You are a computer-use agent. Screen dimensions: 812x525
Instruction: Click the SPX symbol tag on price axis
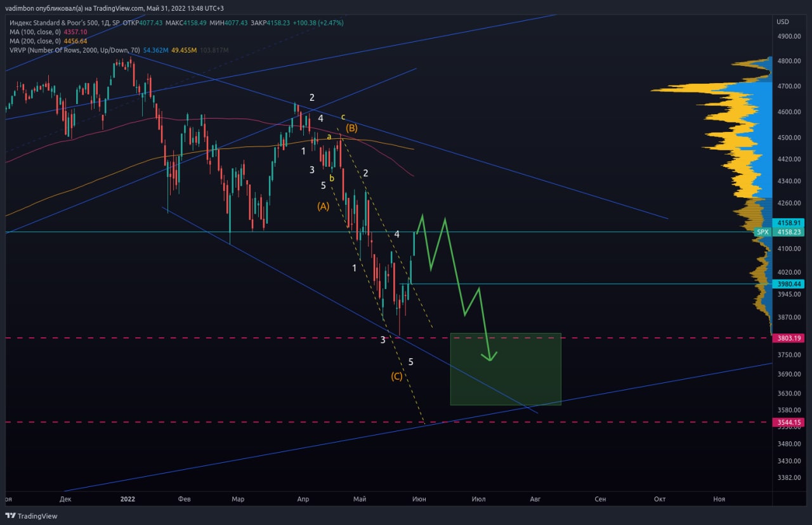click(763, 232)
